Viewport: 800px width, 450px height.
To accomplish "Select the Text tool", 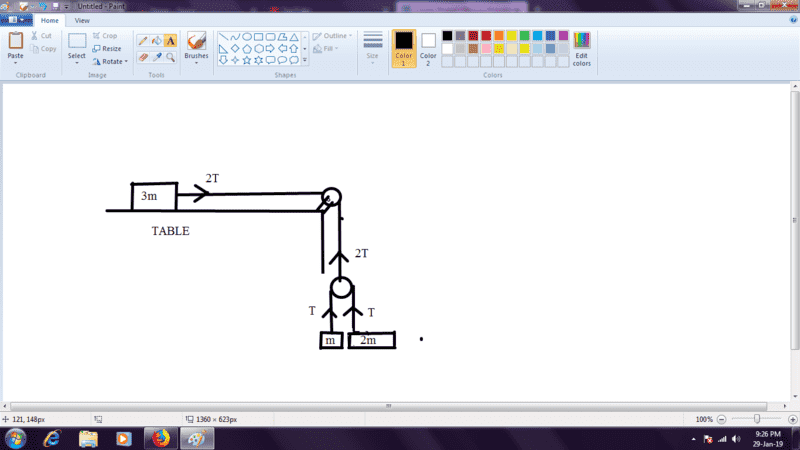I will point(170,41).
